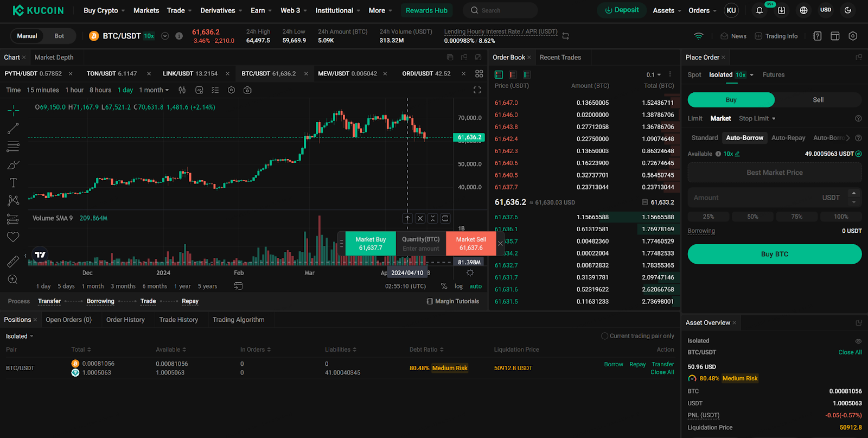Switch to Bot trading mode
The height and width of the screenshot is (438, 868).
tap(59, 36)
